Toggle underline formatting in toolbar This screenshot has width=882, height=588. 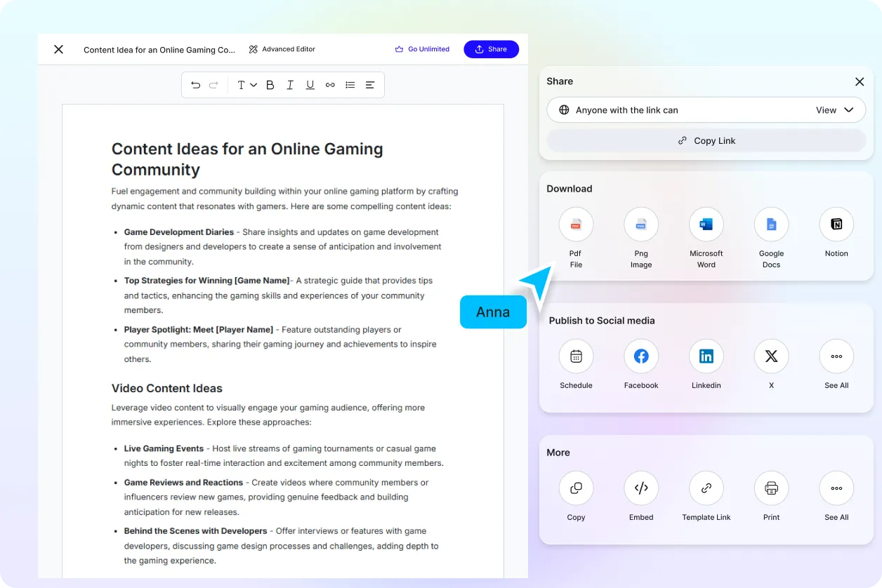(x=310, y=85)
